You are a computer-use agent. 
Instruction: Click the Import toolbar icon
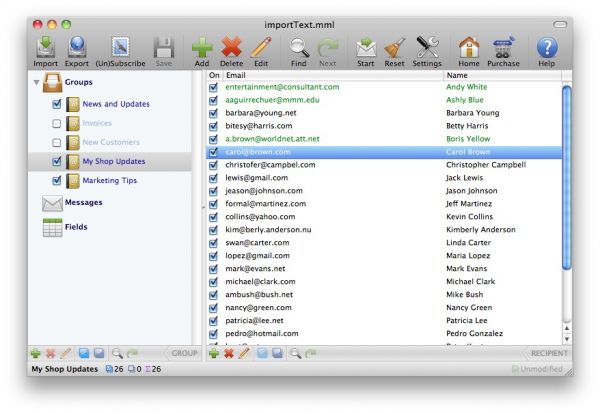[x=45, y=48]
